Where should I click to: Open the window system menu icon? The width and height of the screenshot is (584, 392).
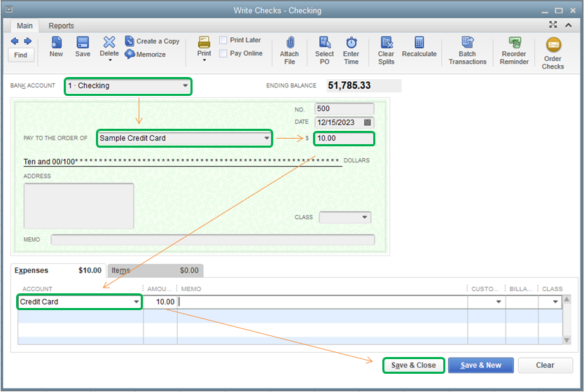point(9,10)
